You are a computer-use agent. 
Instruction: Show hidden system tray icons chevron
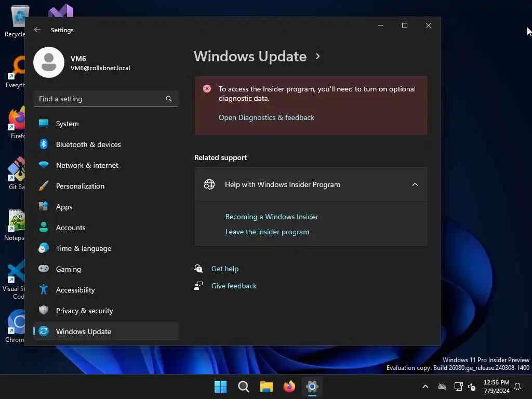tap(425, 387)
